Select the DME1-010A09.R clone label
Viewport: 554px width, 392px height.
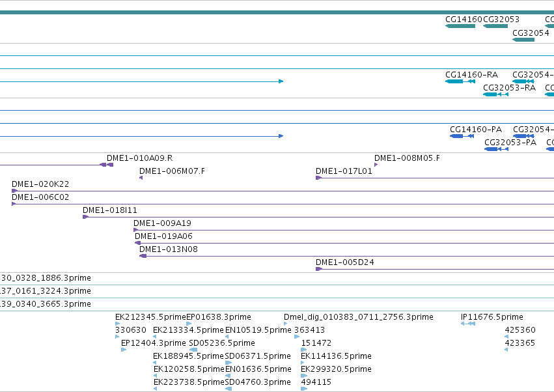[139, 158]
